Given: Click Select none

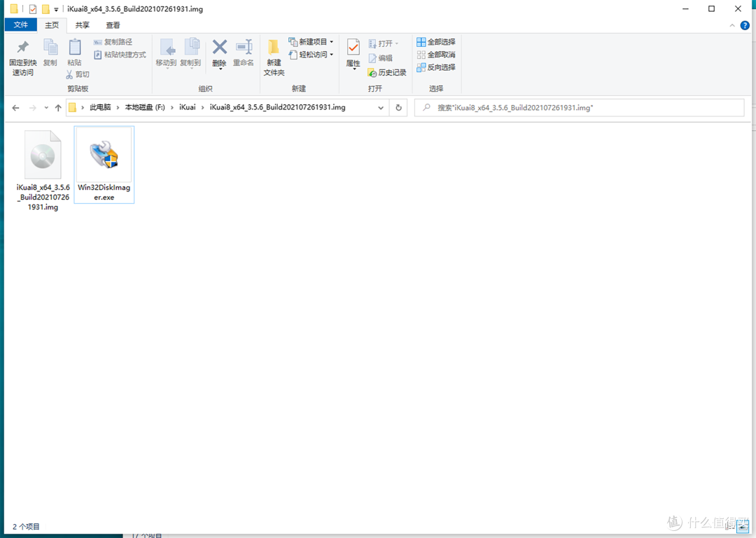Looking at the screenshot, I should pyautogui.click(x=436, y=55).
